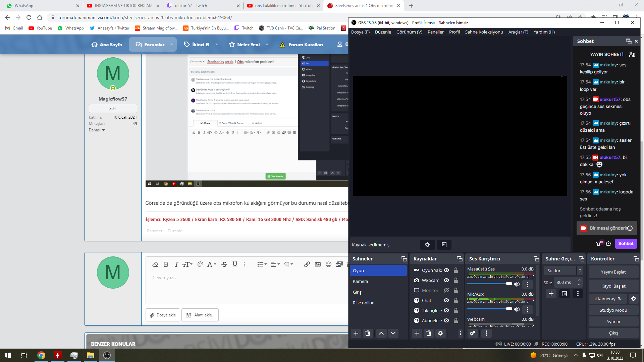Screen dimensions: 644x362
Task: Increase transition Süre value up arrow
Action: [x=579, y=280]
